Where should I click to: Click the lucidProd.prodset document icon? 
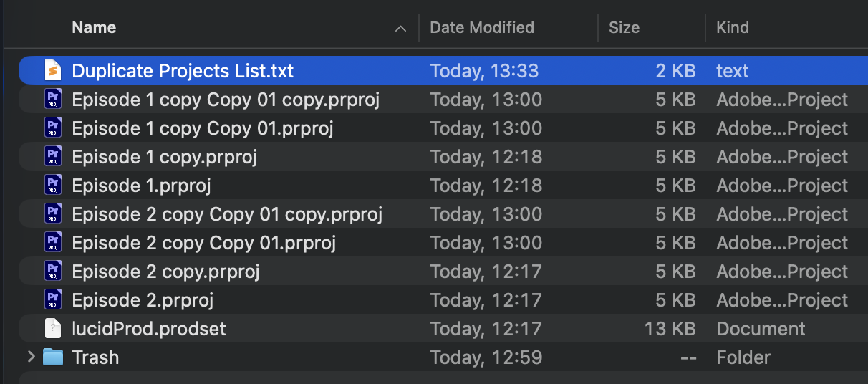click(53, 329)
